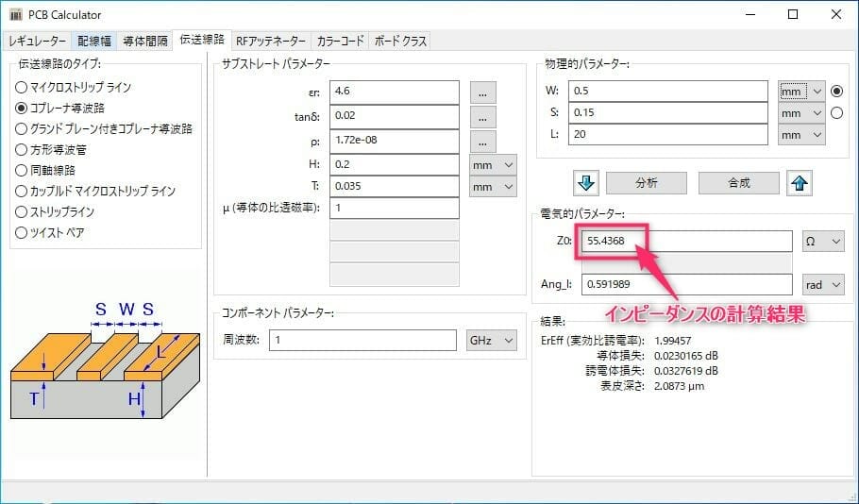Viewport: 859px width, 504px height.
Task: Switch to the RFアッテネーター tab
Action: click(271, 42)
